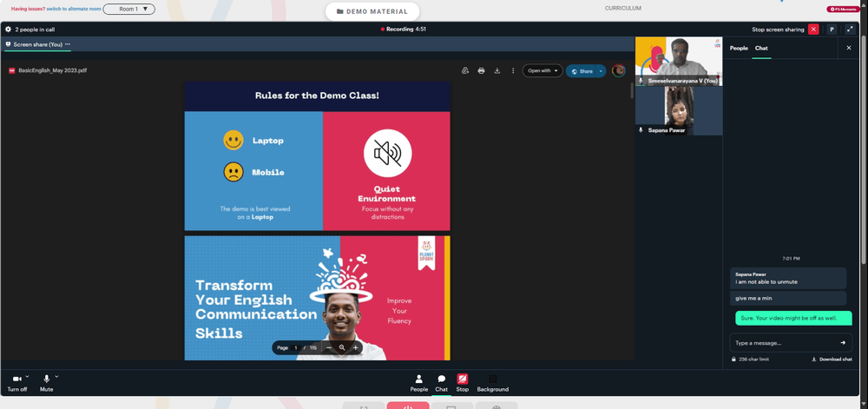Click the red stop-sharing X button
Screen dimensions: 868x409
(x=813, y=30)
